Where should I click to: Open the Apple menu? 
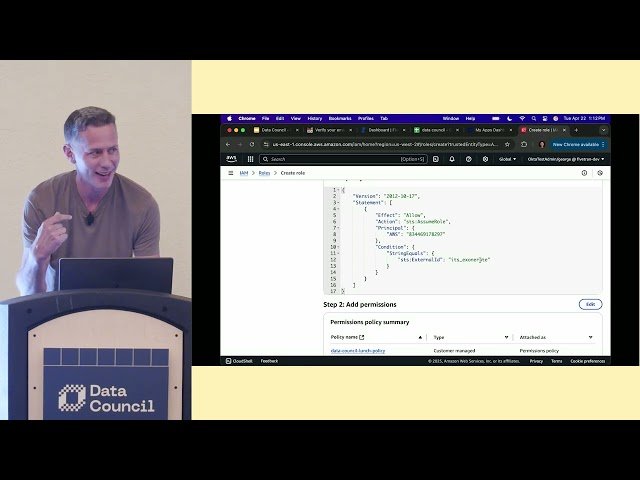point(229,118)
